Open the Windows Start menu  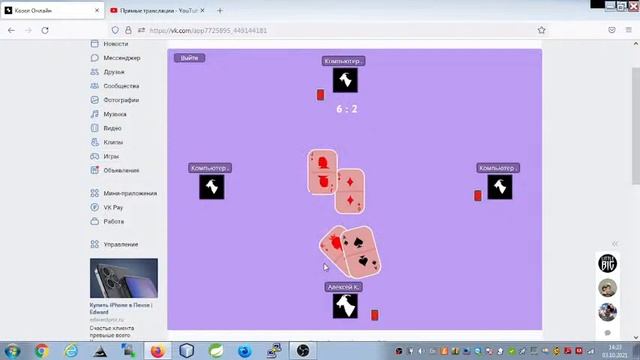click(x=12, y=351)
